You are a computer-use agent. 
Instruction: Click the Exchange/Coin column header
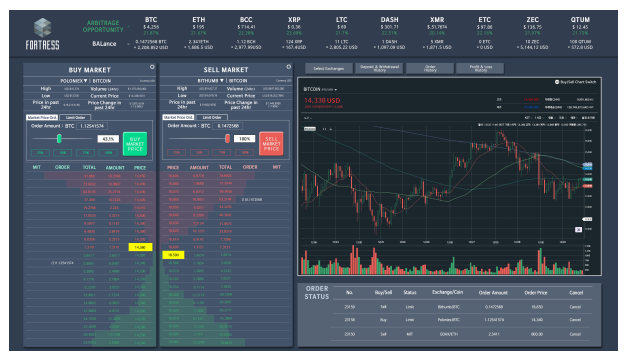(447, 293)
